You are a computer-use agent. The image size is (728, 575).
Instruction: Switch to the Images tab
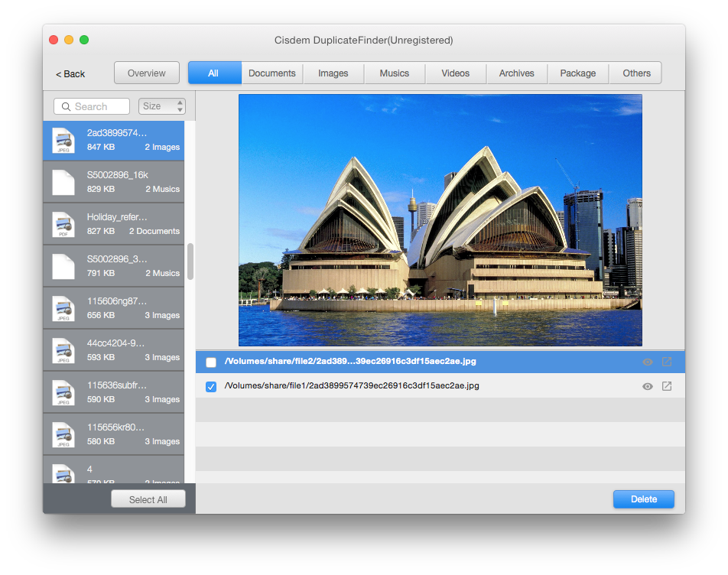point(333,73)
